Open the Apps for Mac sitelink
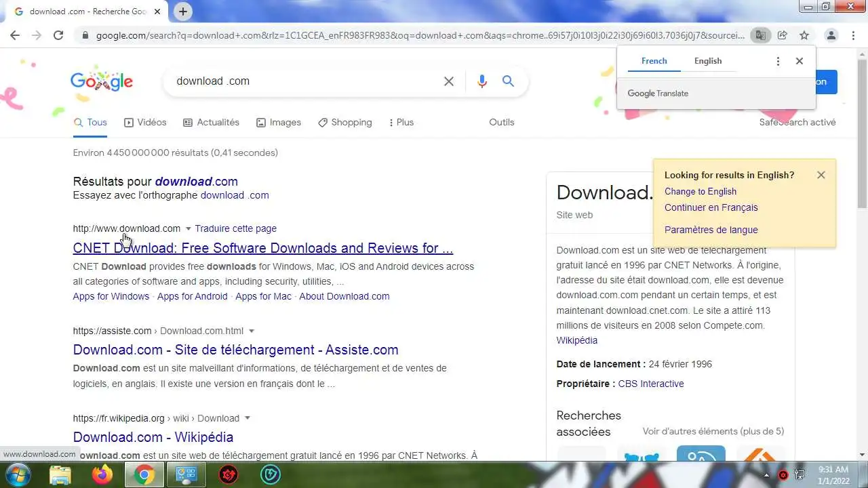Screen dimensions: 868x488 pyautogui.click(x=263, y=296)
